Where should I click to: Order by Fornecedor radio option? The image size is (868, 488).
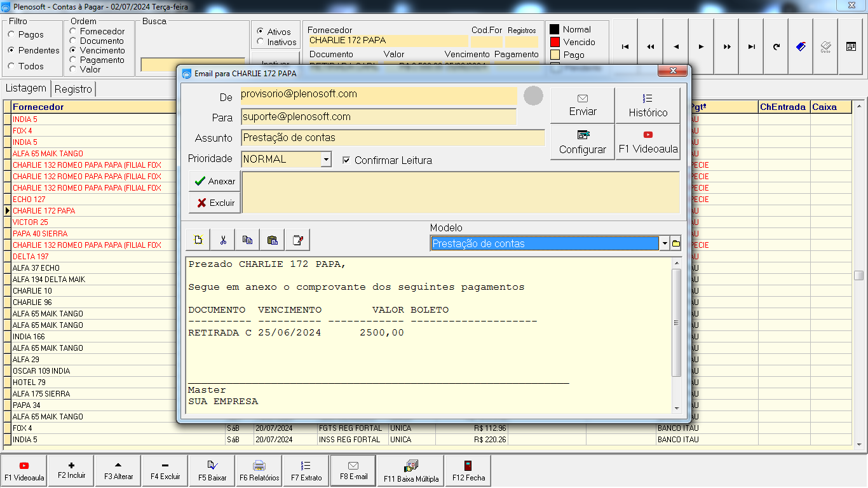click(73, 31)
